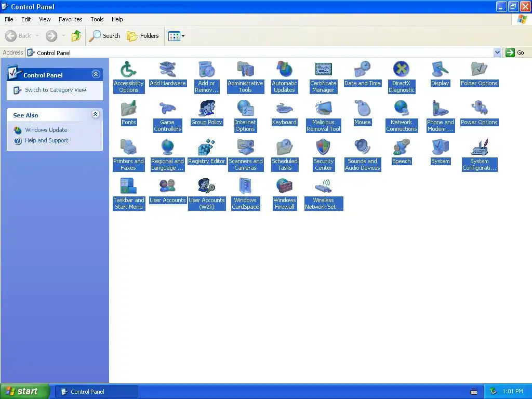The image size is (532, 399).
Task: Click the system tray clock
Action: [x=513, y=392]
